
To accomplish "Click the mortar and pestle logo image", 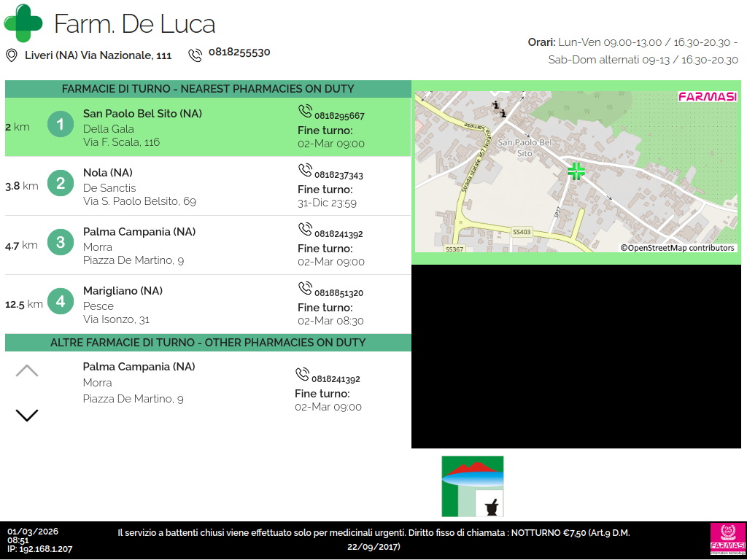I will click(473, 486).
